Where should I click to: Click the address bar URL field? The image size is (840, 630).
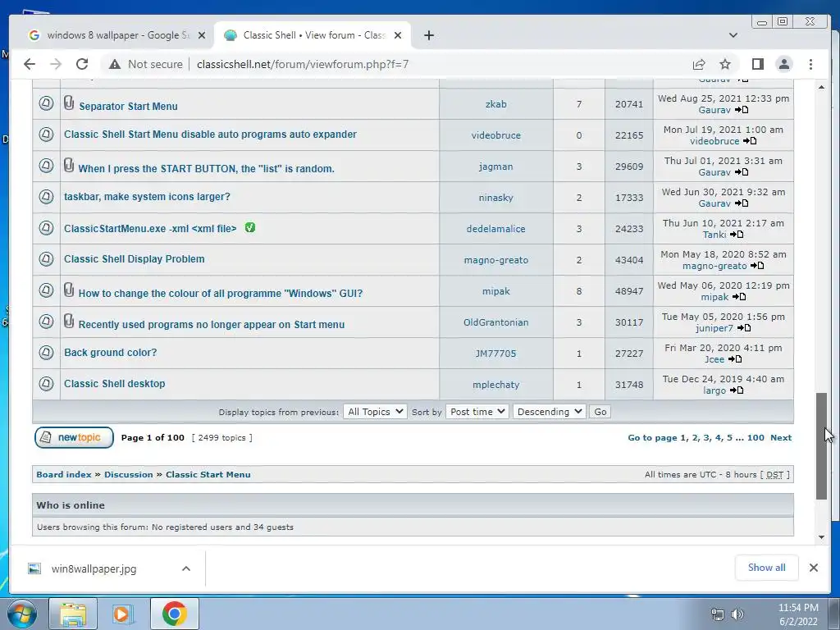click(x=303, y=64)
